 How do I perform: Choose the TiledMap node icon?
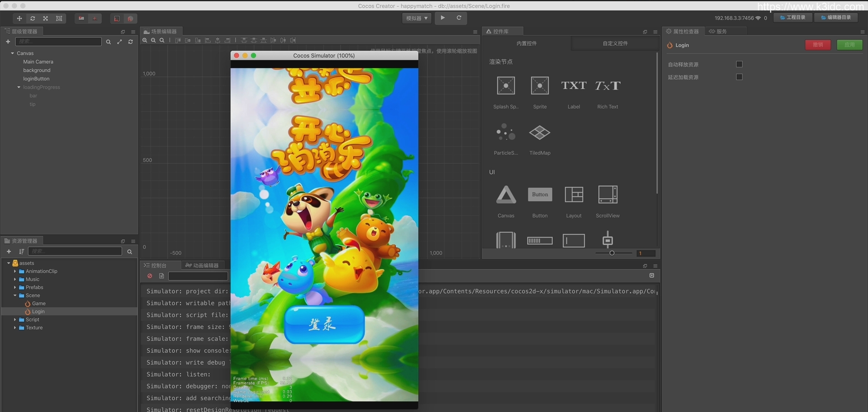pos(539,133)
